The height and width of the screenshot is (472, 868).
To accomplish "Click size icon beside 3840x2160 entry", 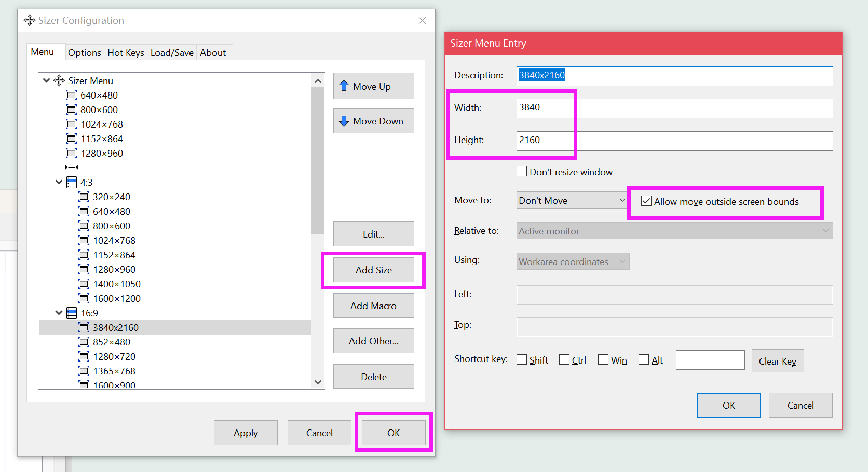I will tap(84, 327).
